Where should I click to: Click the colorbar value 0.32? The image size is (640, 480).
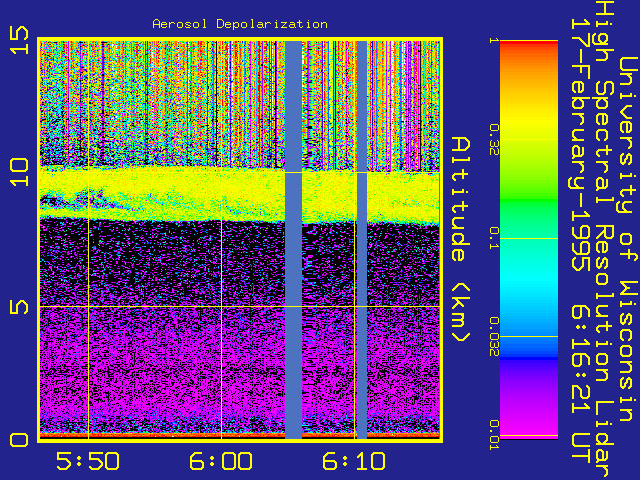click(x=494, y=140)
